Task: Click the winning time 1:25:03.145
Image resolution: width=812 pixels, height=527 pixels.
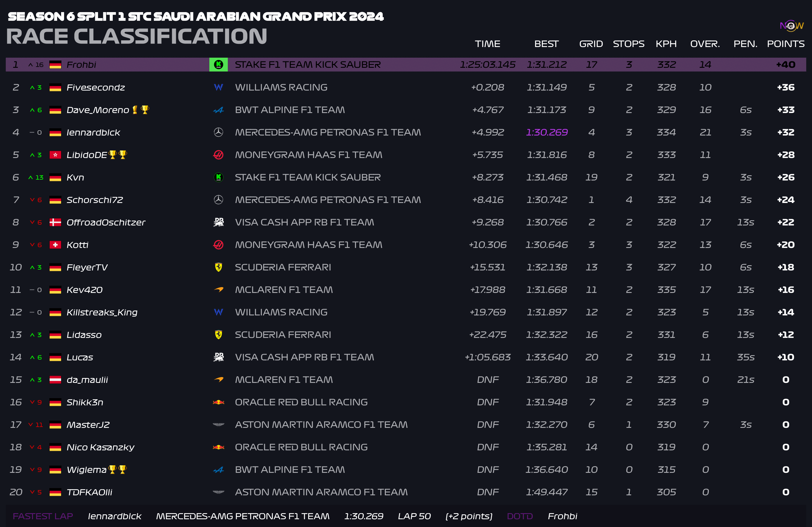Action: tap(488, 65)
